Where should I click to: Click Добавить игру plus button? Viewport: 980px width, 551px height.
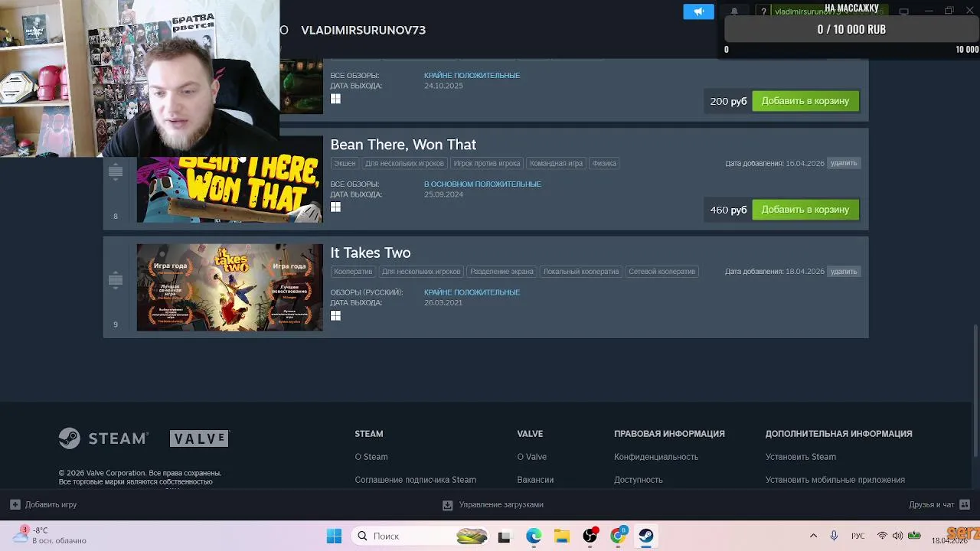43,505
